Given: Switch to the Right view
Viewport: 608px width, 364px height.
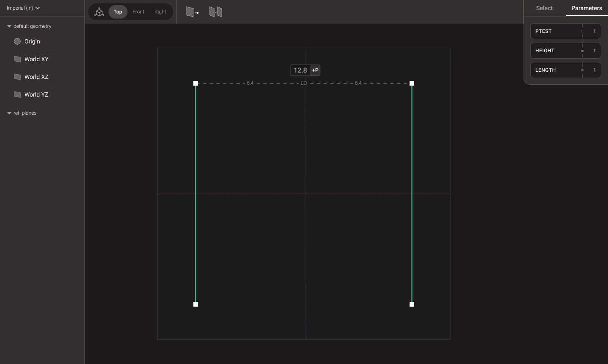Looking at the screenshot, I should (x=160, y=12).
